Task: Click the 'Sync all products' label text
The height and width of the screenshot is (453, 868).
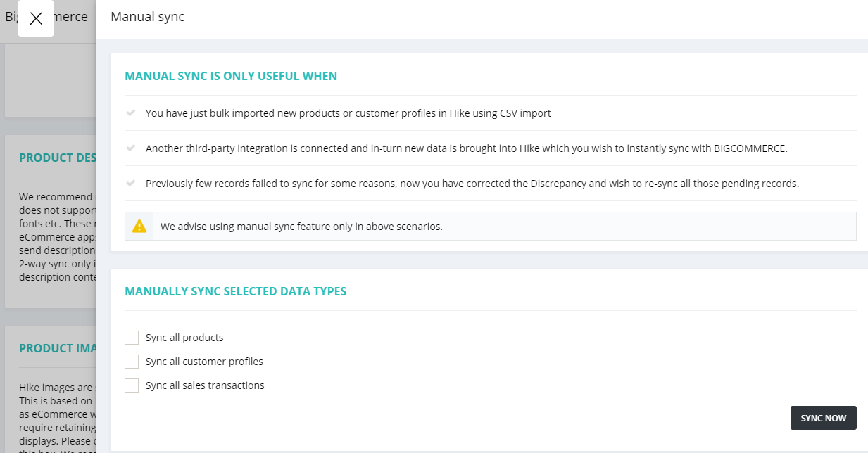Action: (184, 338)
